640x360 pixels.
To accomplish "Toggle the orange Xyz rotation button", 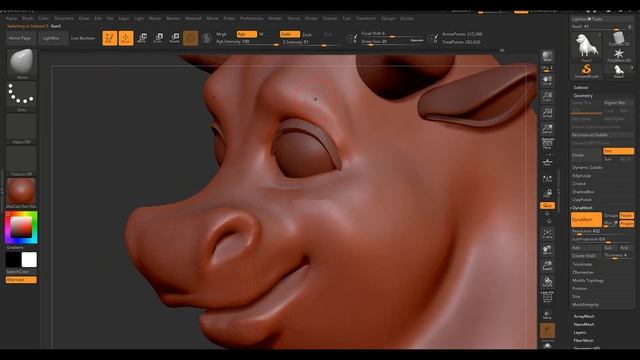I will [x=547, y=205].
